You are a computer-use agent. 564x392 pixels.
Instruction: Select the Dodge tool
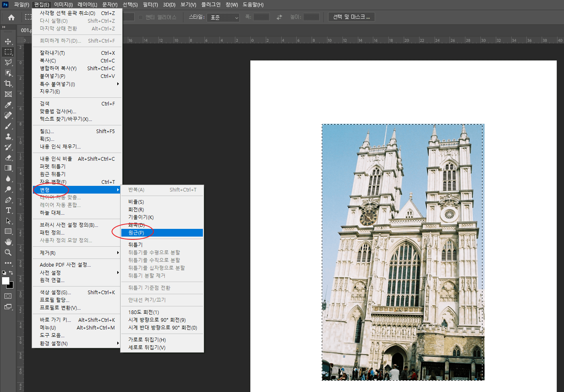pos(8,189)
